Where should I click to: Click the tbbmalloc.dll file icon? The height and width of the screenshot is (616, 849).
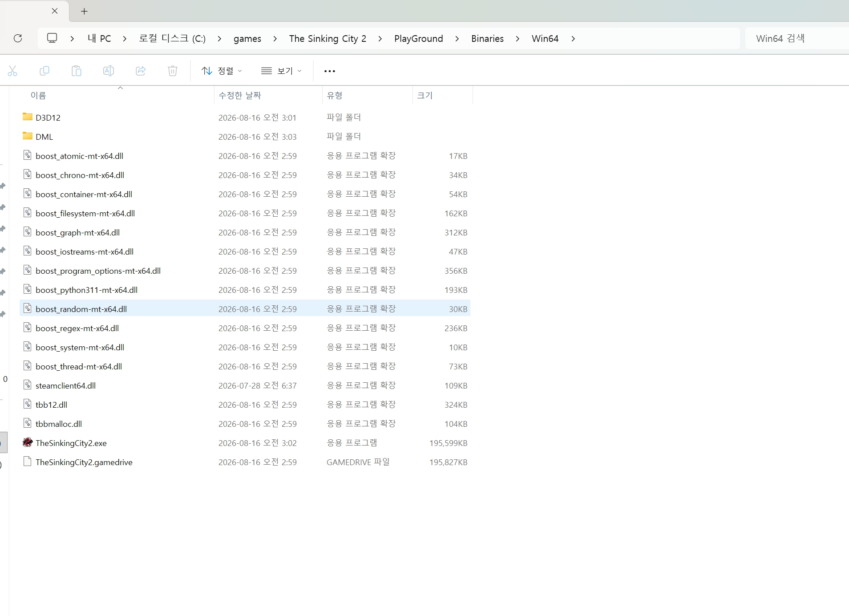coord(28,423)
